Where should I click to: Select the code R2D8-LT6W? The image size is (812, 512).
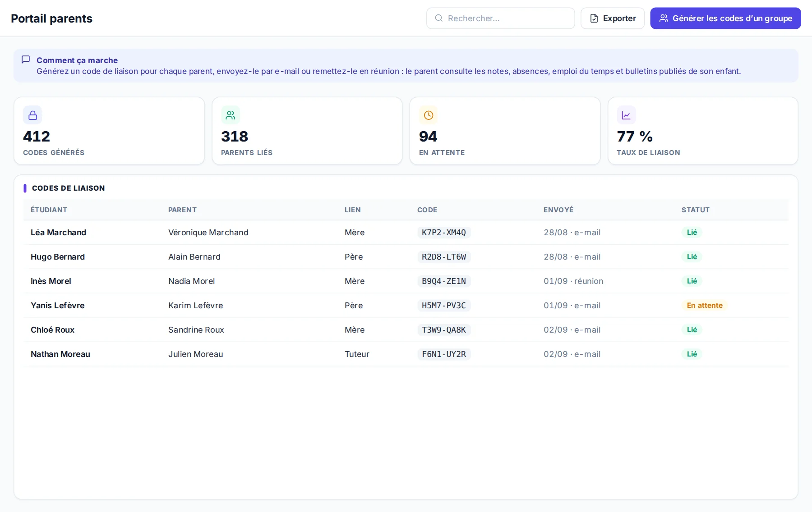tap(444, 257)
